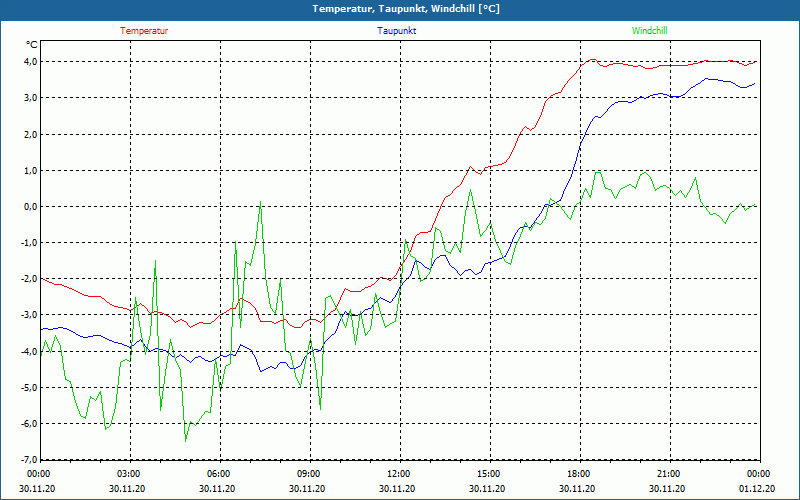Click the 30.11.20 date below 12:00
Viewport: 800px width, 500px height.
[397, 488]
